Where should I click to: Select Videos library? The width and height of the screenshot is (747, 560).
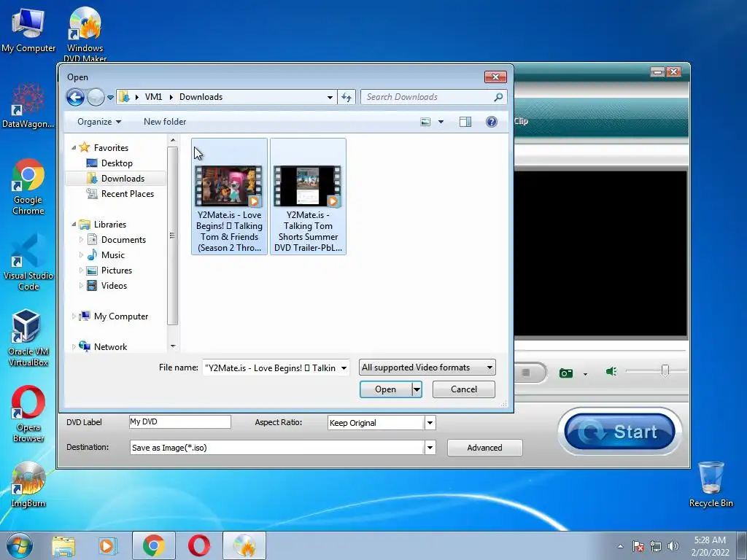(x=114, y=286)
